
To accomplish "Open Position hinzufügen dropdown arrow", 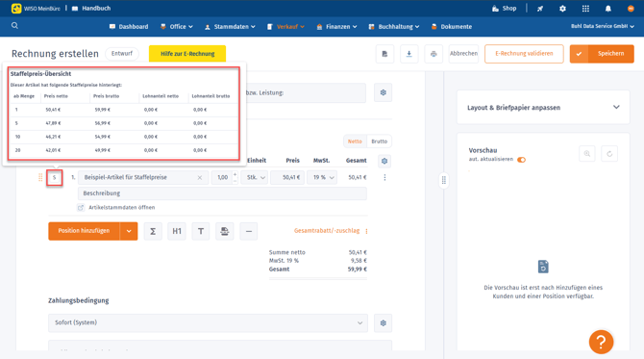I will point(129,231).
